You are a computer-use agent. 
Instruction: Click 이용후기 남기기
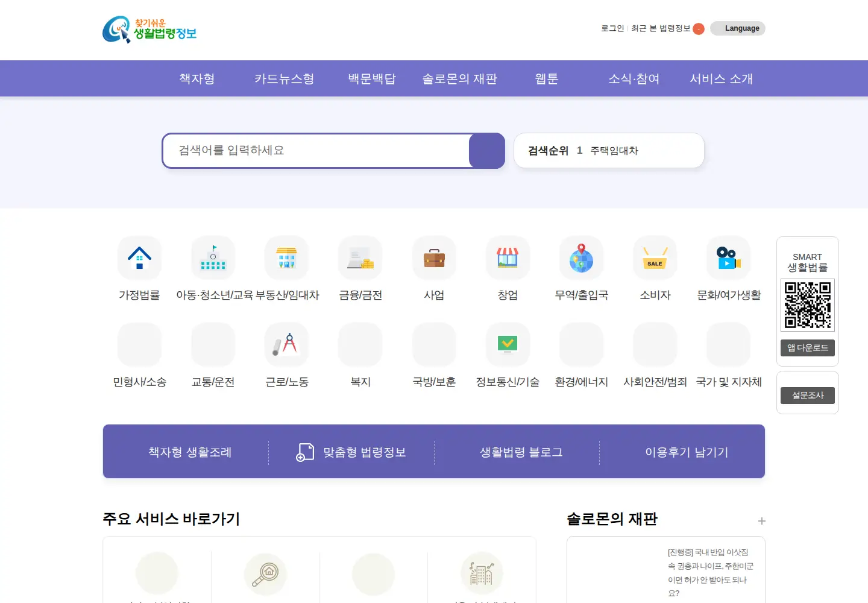click(687, 452)
